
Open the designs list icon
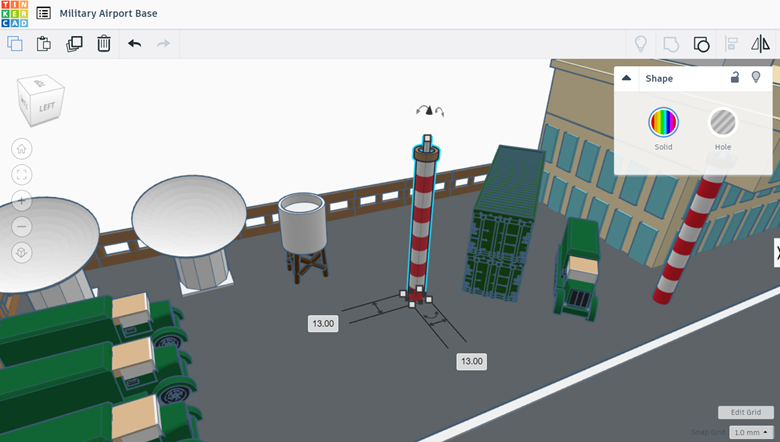(44, 13)
